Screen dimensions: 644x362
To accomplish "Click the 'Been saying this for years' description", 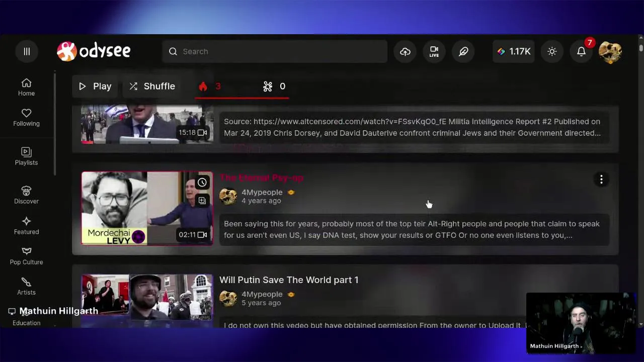I will (412, 229).
